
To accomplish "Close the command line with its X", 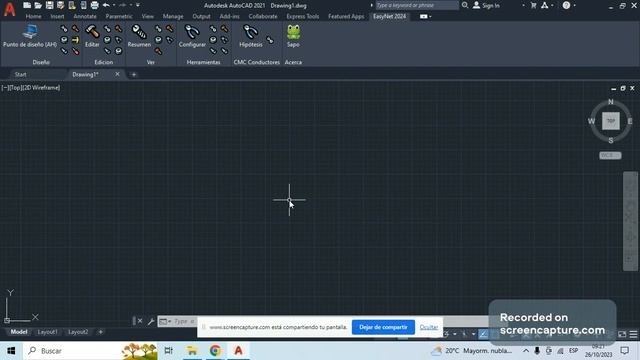I will pyautogui.click(x=140, y=321).
